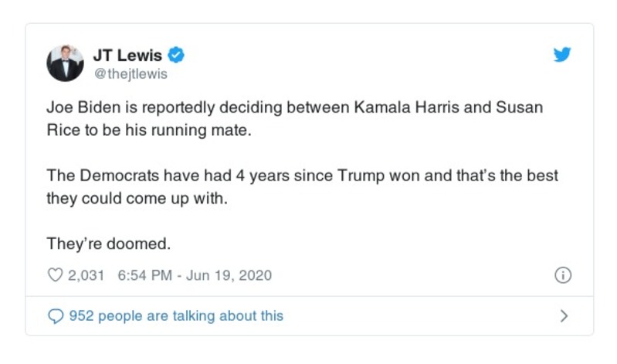The height and width of the screenshot is (364, 617).
Task: Open the JT Lewis display name link
Action: [x=127, y=56]
